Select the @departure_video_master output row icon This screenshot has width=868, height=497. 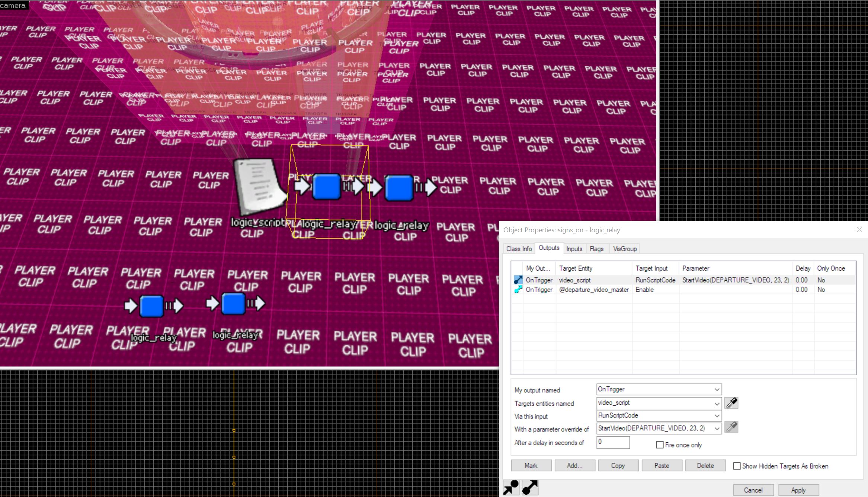tap(518, 290)
